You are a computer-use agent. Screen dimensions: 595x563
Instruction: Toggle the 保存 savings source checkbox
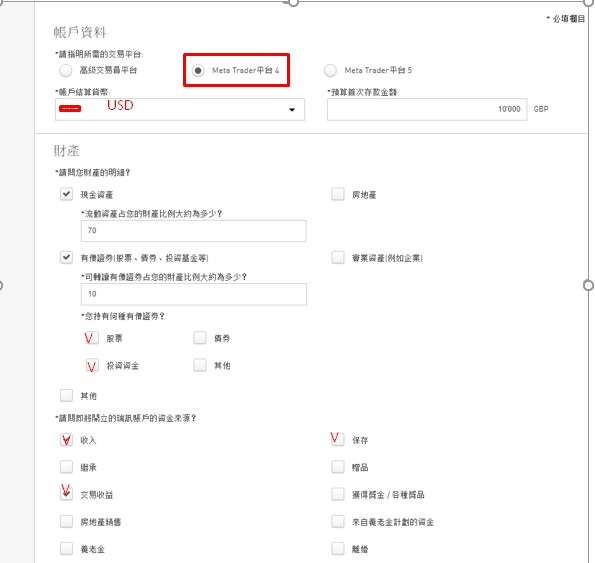coord(338,440)
